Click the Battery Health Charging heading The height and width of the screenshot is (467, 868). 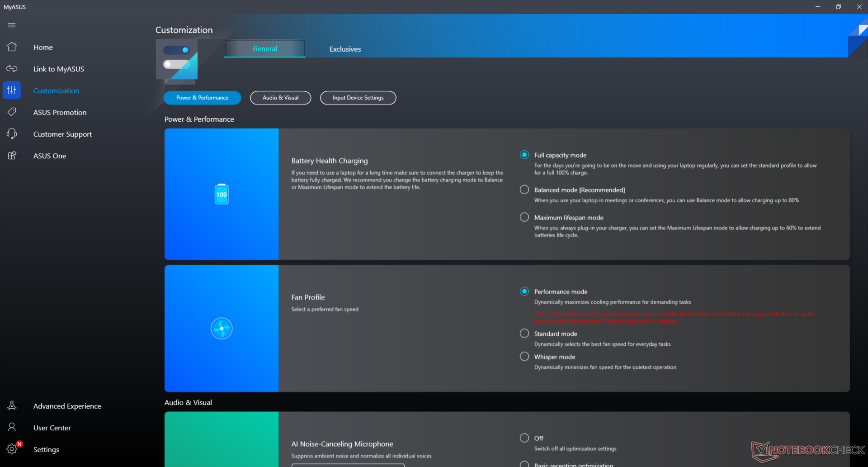(330, 161)
